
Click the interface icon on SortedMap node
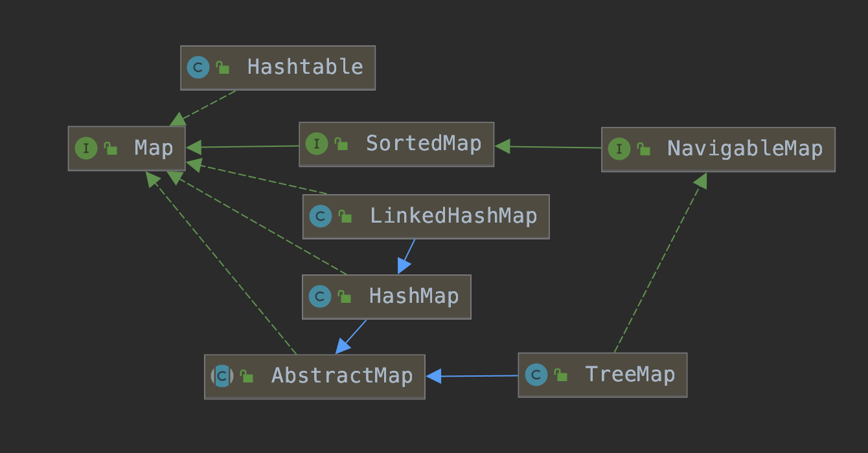pos(317,144)
